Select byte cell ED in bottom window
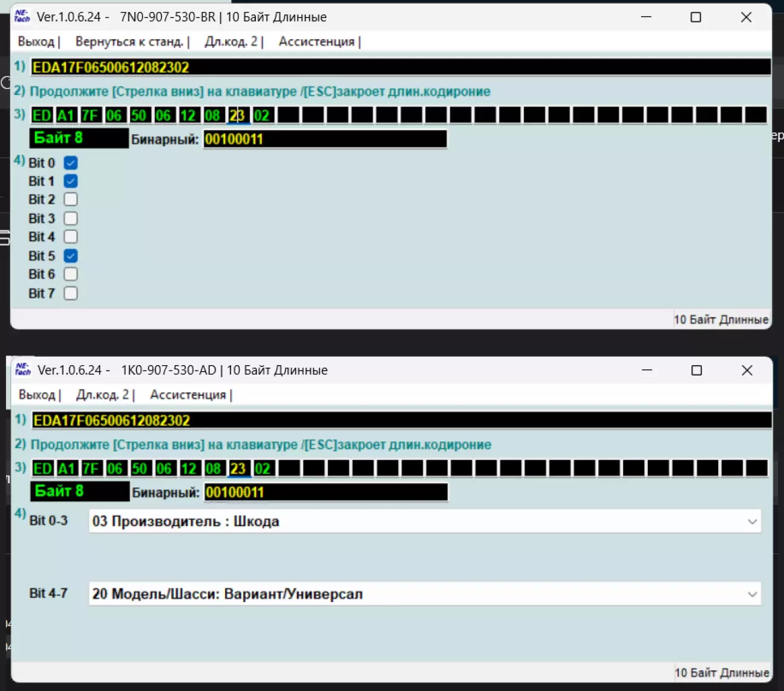The height and width of the screenshot is (691, 784). pyautogui.click(x=42, y=469)
